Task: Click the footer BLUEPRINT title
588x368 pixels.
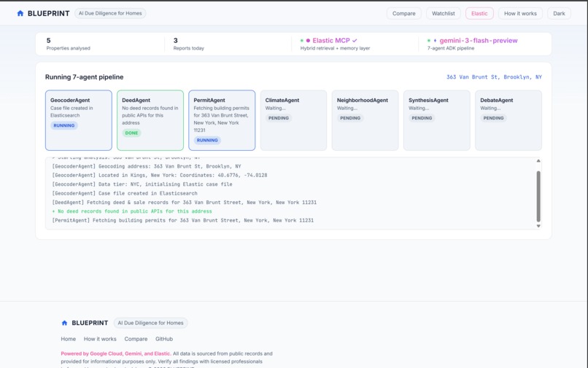Action: (x=90, y=323)
